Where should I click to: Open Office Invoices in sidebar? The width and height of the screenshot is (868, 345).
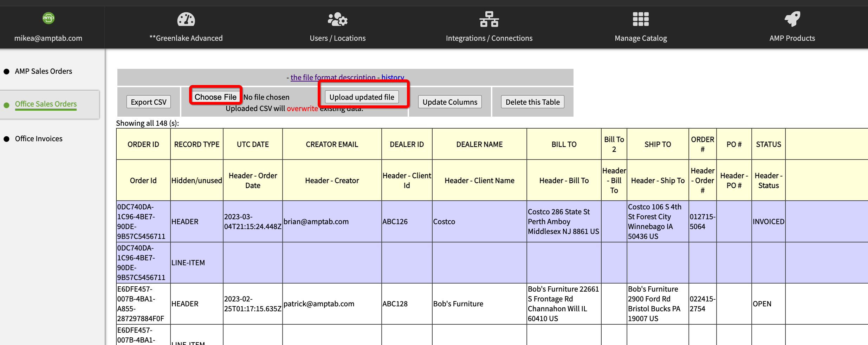point(39,139)
